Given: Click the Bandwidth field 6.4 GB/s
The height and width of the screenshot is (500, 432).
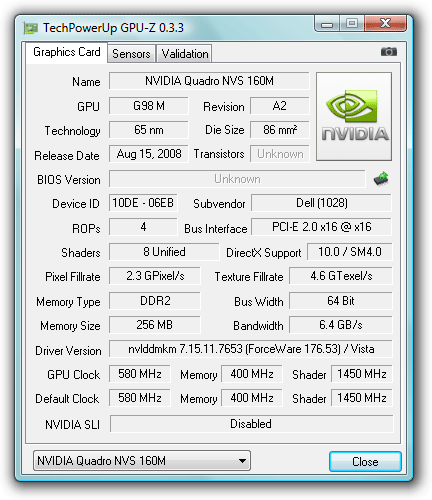Looking at the screenshot, I should pyautogui.click(x=341, y=325).
